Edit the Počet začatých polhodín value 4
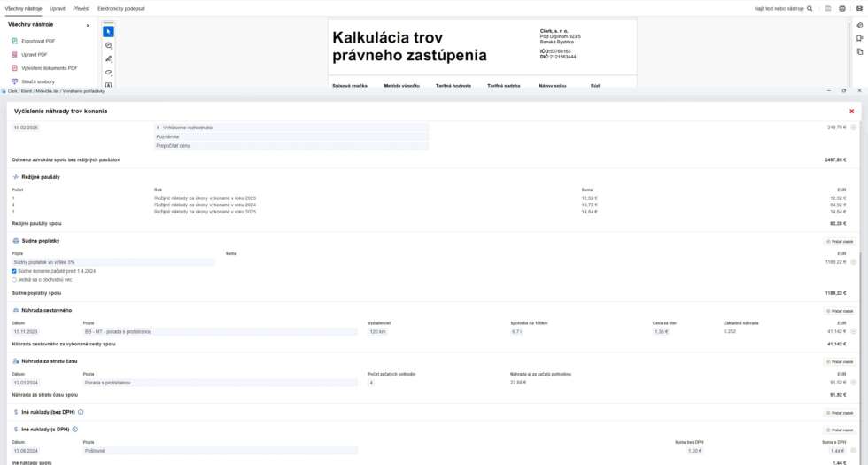Viewport: 868px width, 465px height. 371,383
